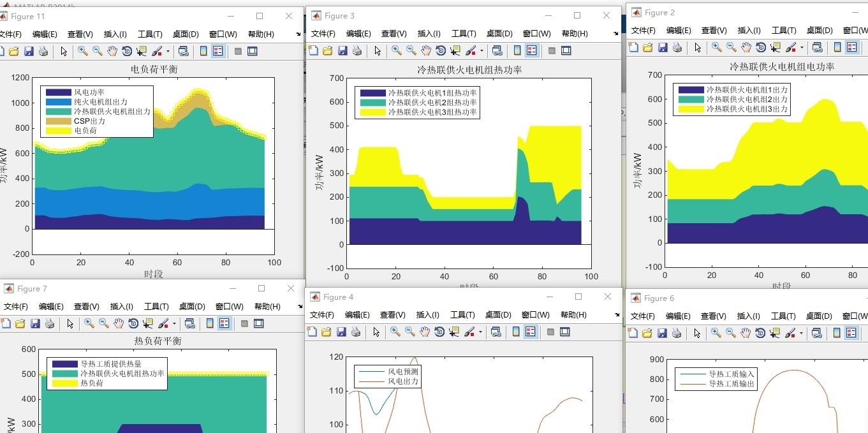Expand brush color dropdown in Figure 11
This screenshot has width=868, height=433.
pyautogui.click(x=168, y=51)
